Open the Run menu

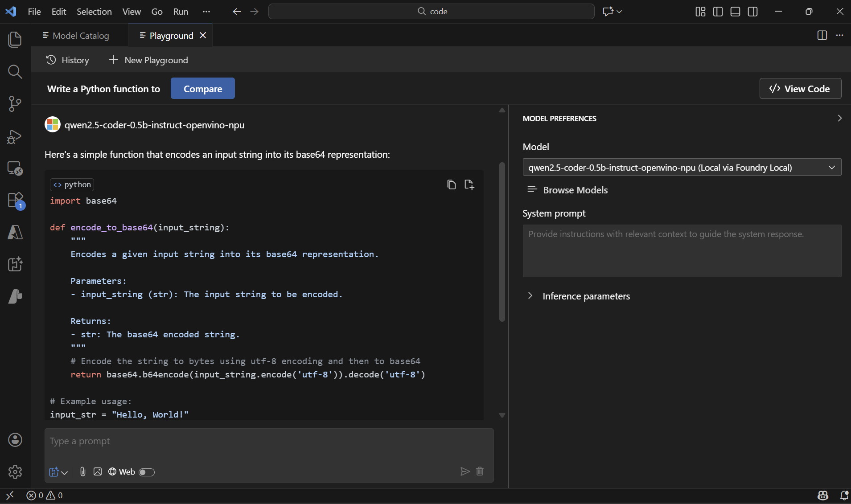(x=181, y=12)
